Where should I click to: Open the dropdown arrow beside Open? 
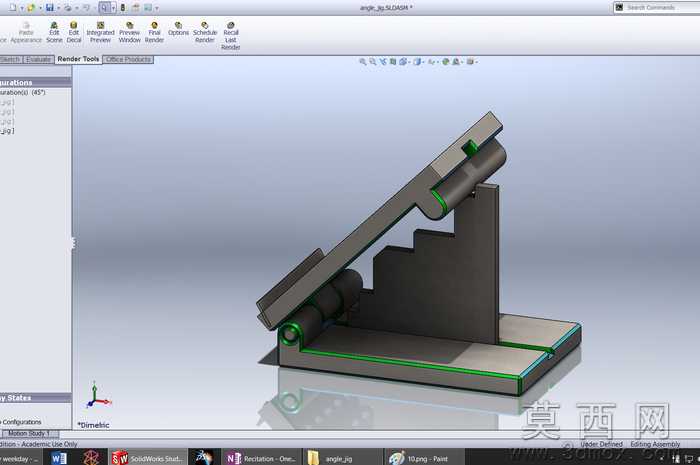[x=40, y=8]
